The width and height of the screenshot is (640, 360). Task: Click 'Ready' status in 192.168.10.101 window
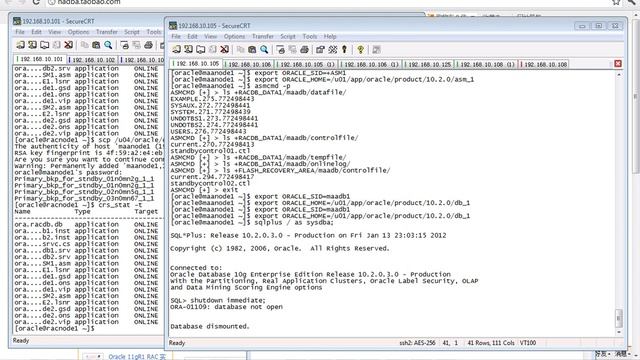[21, 340]
